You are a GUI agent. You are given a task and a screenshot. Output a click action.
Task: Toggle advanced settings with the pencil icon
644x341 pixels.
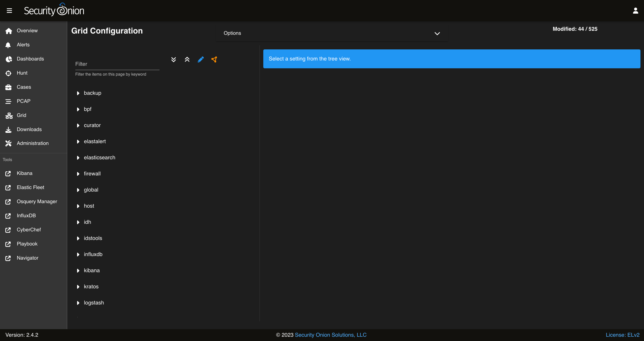(x=201, y=59)
